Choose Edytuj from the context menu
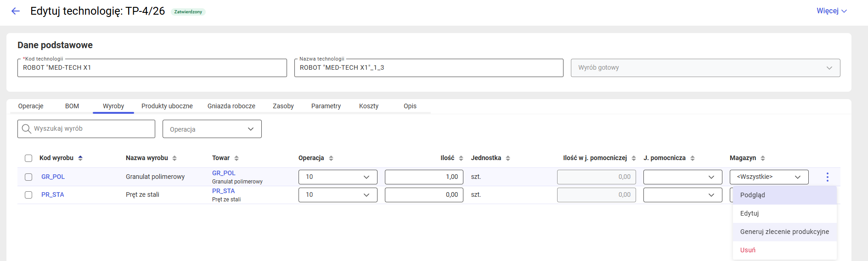Image resolution: width=868 pixels, height=261 pixels. [785, 213]
